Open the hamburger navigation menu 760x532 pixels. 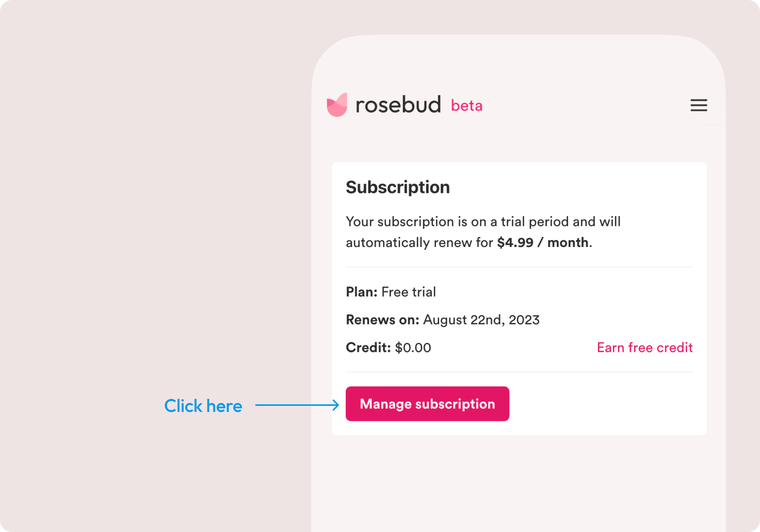click(698, 105)
